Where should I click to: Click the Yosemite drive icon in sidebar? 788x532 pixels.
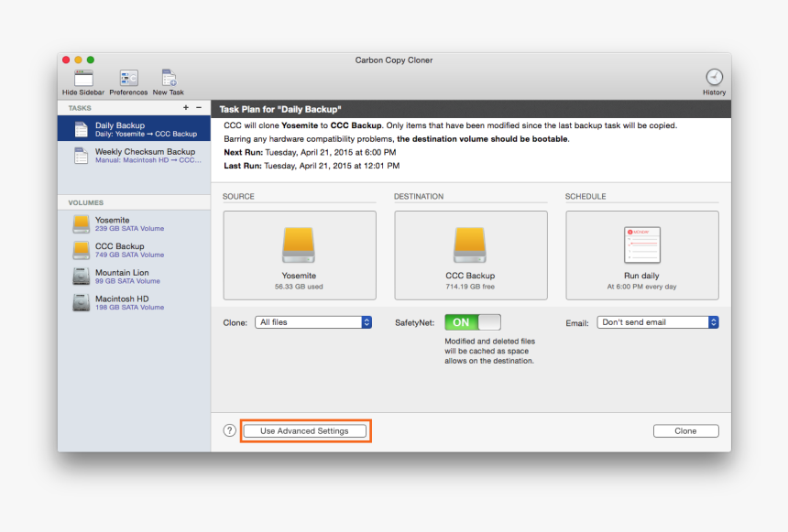click(82, 224)
